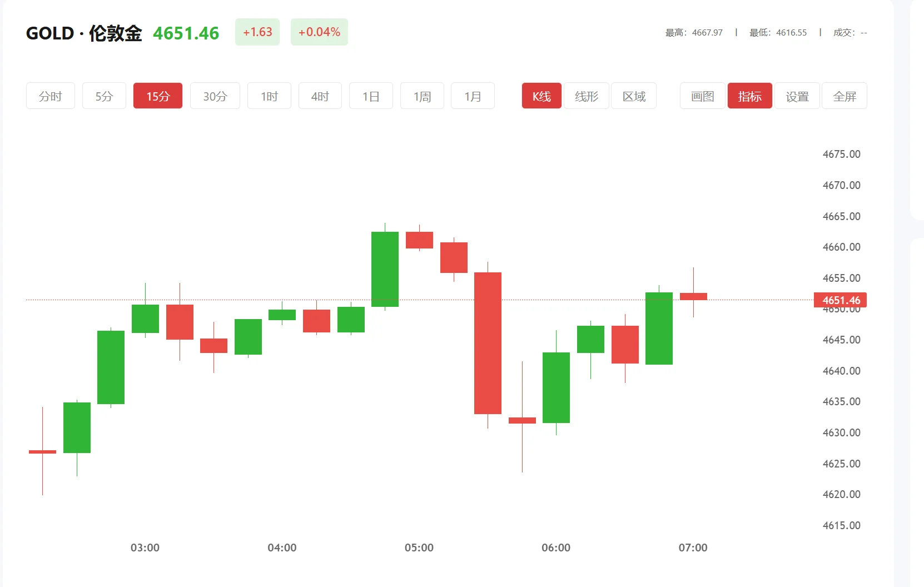Enable the 分时 intraday view
This screenshot has width=924, height=587.
[50, 96]
